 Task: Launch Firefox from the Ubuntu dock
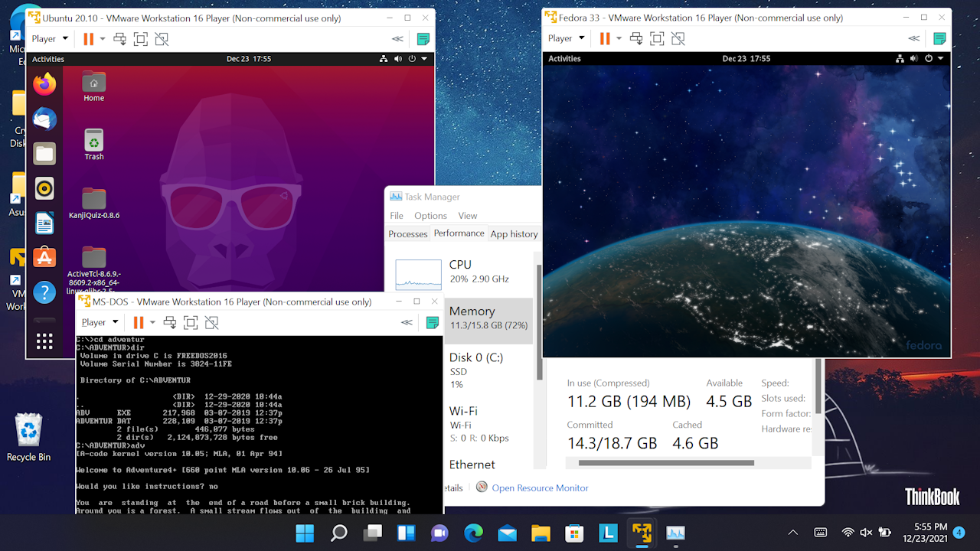pyautogui.click(x=44, y=84)
